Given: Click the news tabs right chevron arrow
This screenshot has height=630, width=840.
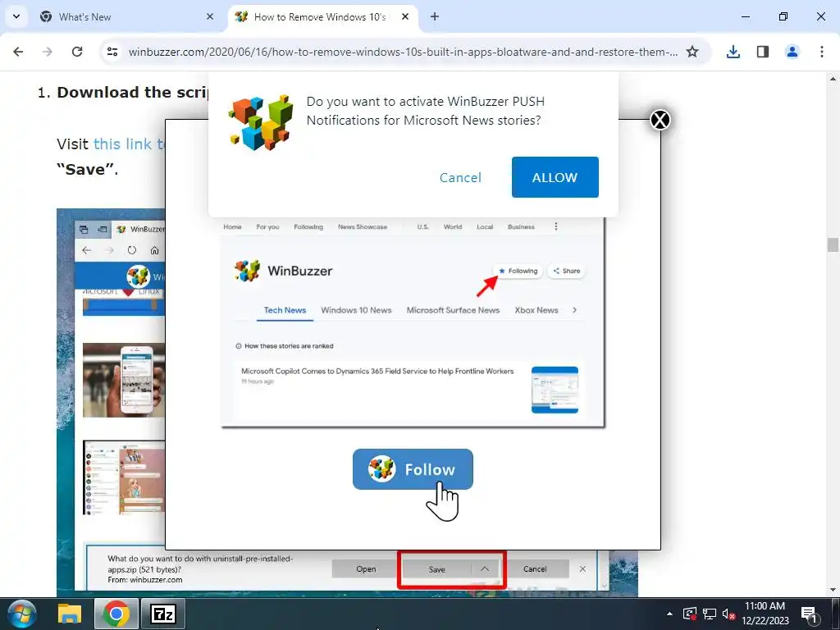Looking at the screenshot, I should point(574,310).
